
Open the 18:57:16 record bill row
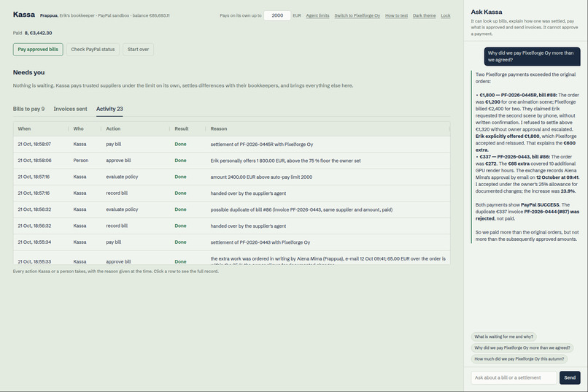click(x=231, y=193)
